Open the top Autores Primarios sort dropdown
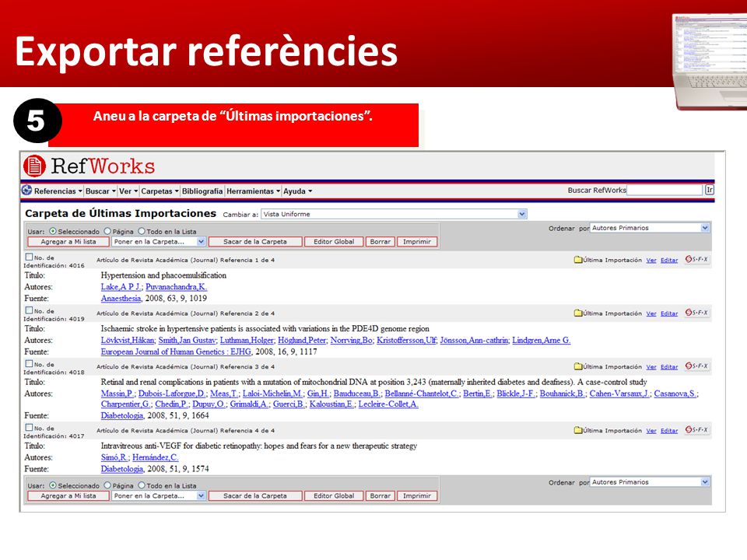The width and height of the screenshot is (747, 560). click(651, 228)
